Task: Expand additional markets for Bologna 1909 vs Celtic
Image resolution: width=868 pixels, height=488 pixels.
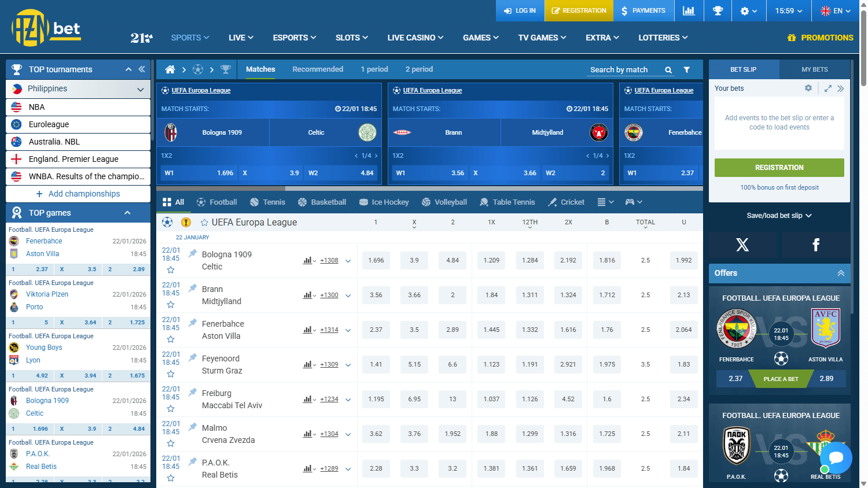Action: [348, 261]
